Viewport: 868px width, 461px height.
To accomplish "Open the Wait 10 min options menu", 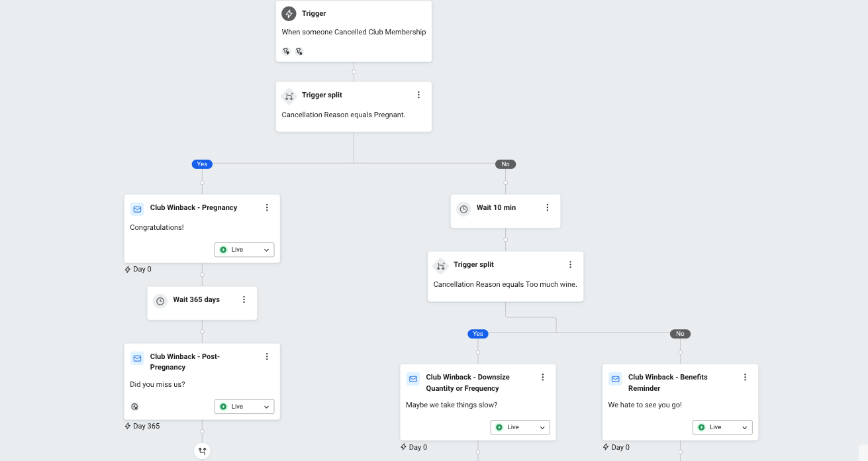I will click(547, 208).
